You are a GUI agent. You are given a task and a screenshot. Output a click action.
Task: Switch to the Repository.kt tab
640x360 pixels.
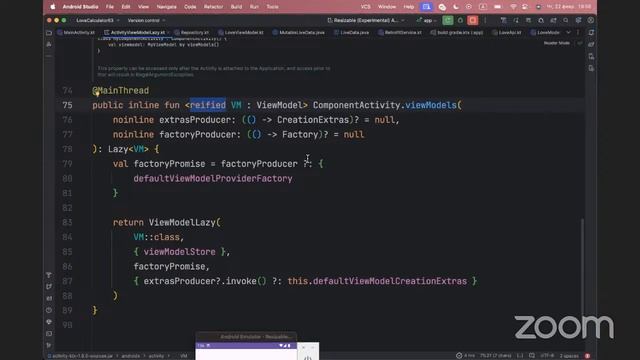191,33
